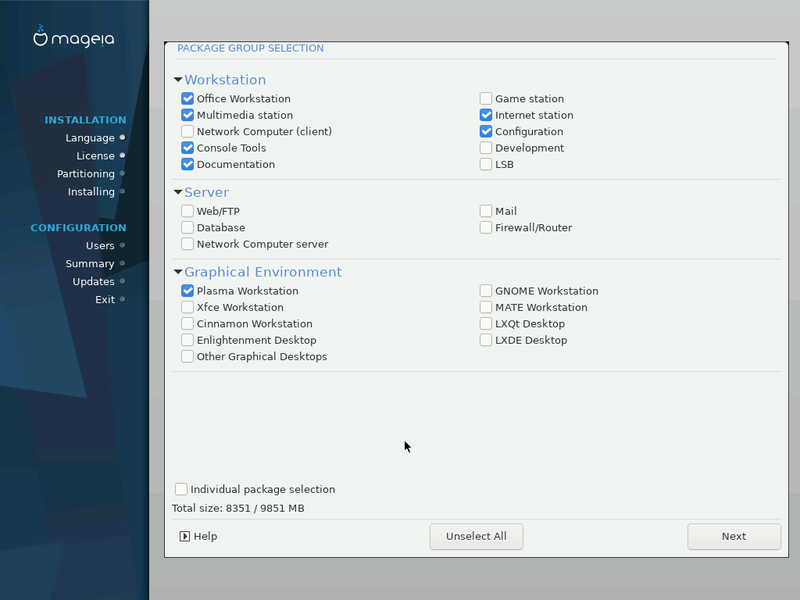Collapse the Server section
This screenshot has height=600, width=800.
coord(178,192)
